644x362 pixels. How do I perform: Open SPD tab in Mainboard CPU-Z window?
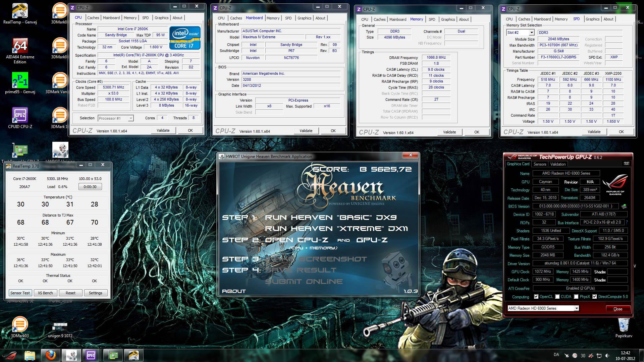pyautogui.click(x=288, y=18)
